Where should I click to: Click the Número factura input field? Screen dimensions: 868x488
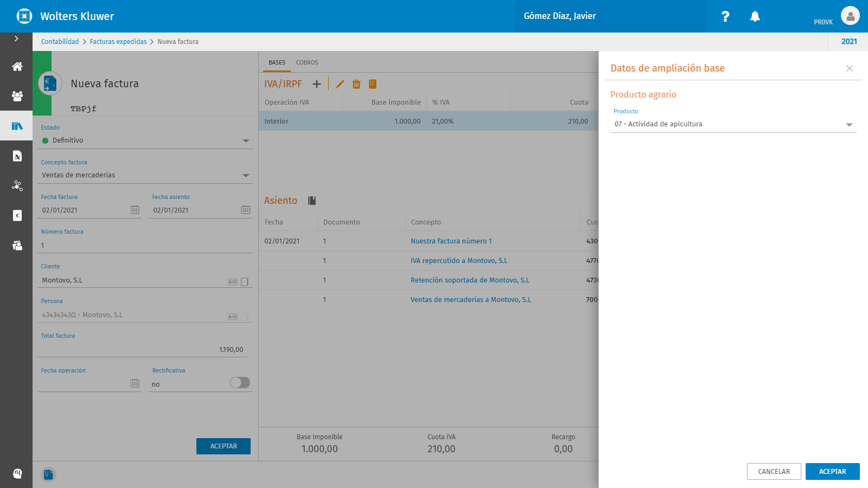(x=145, y=246)
